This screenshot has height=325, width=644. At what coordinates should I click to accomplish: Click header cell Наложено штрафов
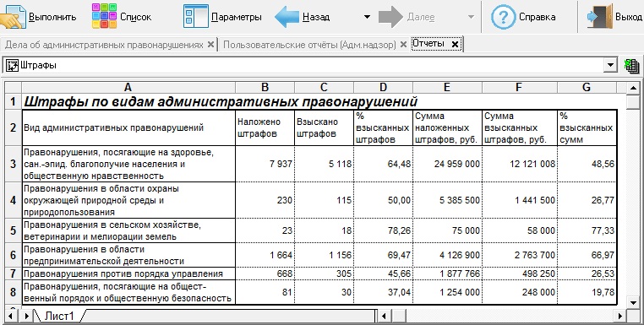(x=265, y=127)
